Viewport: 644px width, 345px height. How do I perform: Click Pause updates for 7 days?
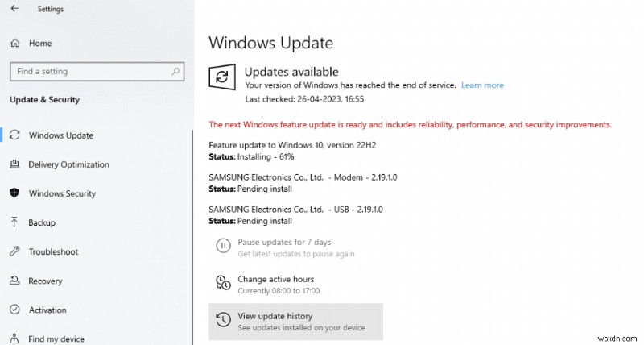pos(284,242)
